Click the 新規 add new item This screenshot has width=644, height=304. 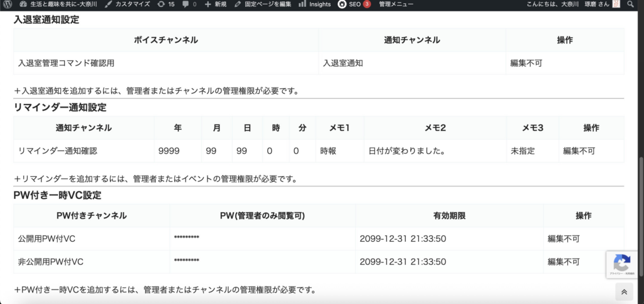point(216,4)
